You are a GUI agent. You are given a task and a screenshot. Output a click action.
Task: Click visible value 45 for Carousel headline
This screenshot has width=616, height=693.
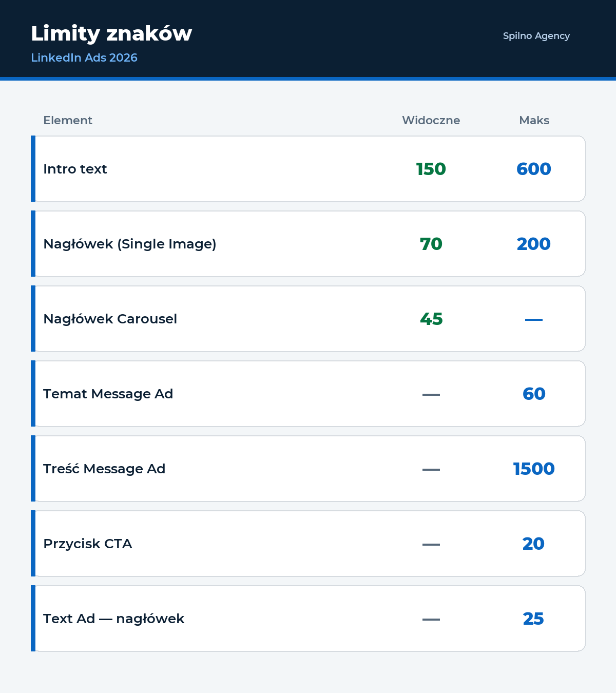[x=431, y=319]
